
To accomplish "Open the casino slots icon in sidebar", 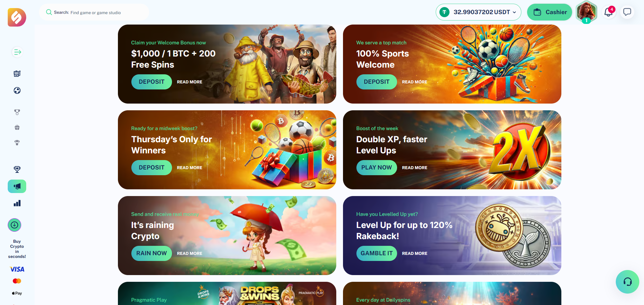I will click(x=17, y=74).
